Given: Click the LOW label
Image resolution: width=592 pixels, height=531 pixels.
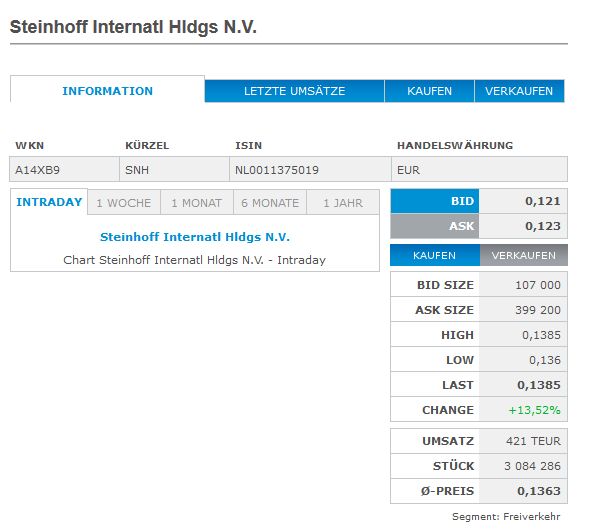Looking at the screenshot, I should pyautogui.click(x=460, y=360).
